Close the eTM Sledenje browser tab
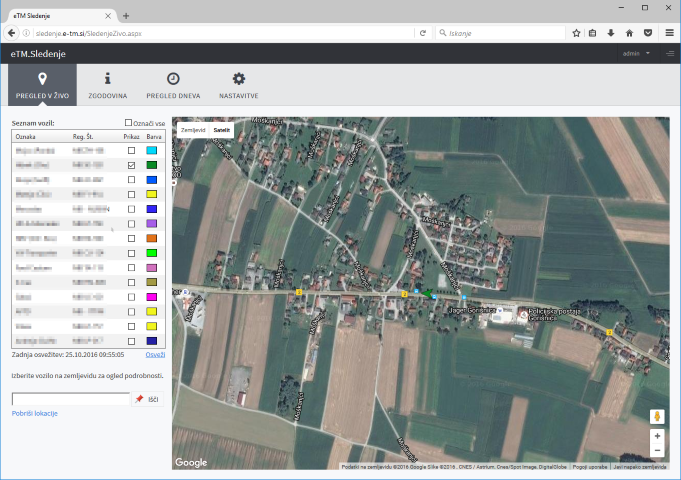 click(108, 16)
